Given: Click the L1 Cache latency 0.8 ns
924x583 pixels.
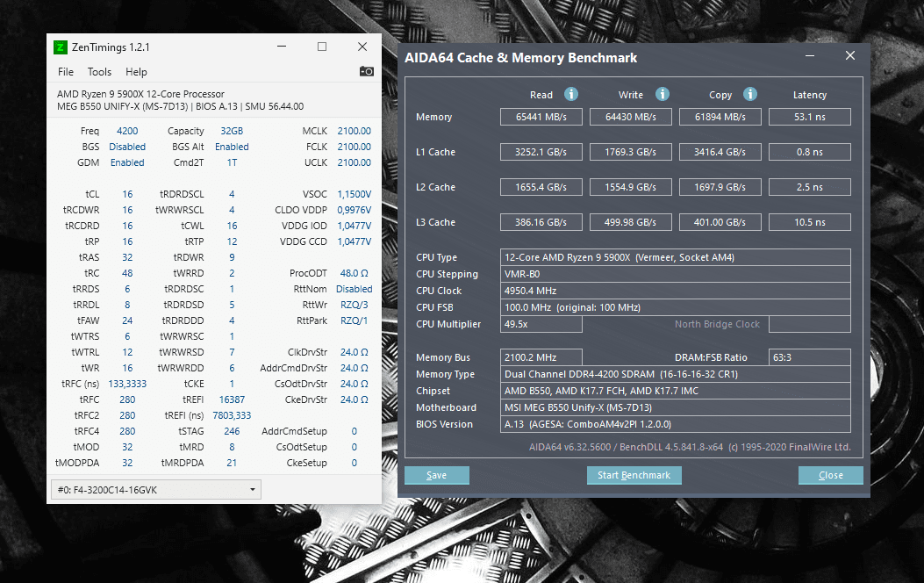Looking at the screenshot, I should pyautogui.click(x=810, y=152).
